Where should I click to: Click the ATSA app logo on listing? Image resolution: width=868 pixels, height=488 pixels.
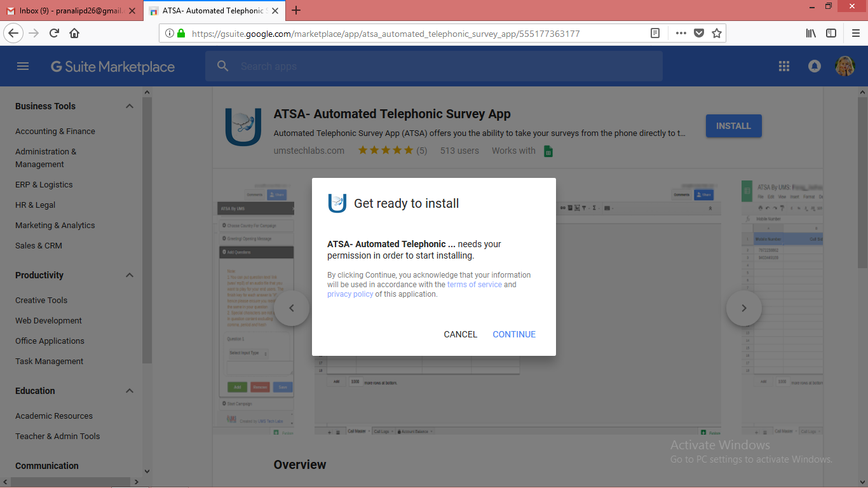click(x=243, y=127)
